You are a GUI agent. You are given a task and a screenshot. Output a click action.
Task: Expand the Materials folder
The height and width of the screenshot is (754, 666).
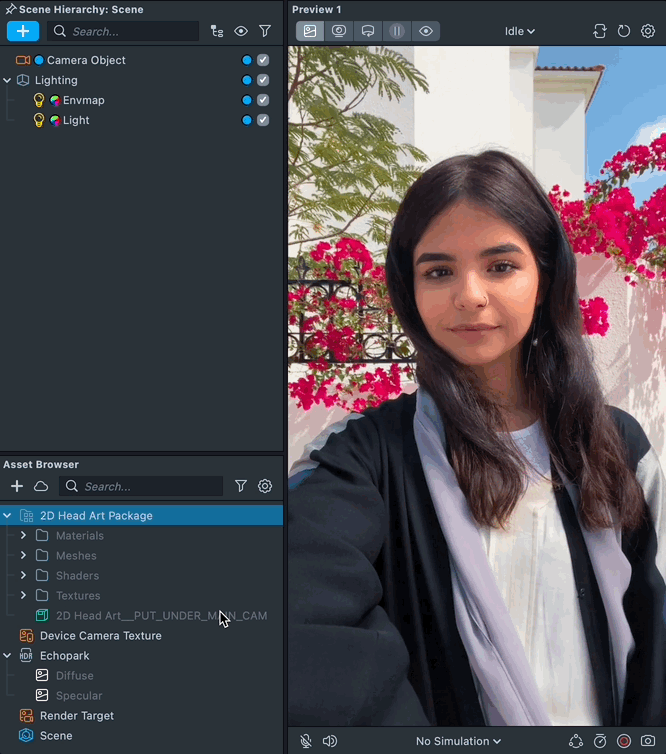23,536
